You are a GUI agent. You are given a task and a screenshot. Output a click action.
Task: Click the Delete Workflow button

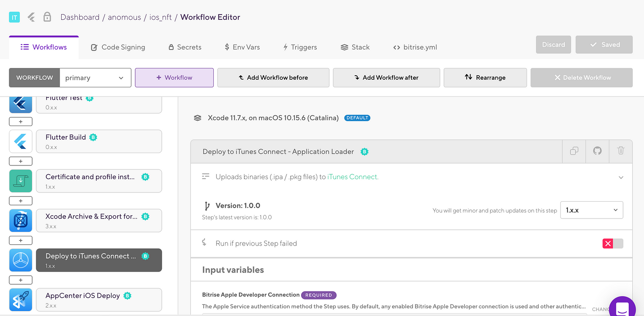pos(582,78)
